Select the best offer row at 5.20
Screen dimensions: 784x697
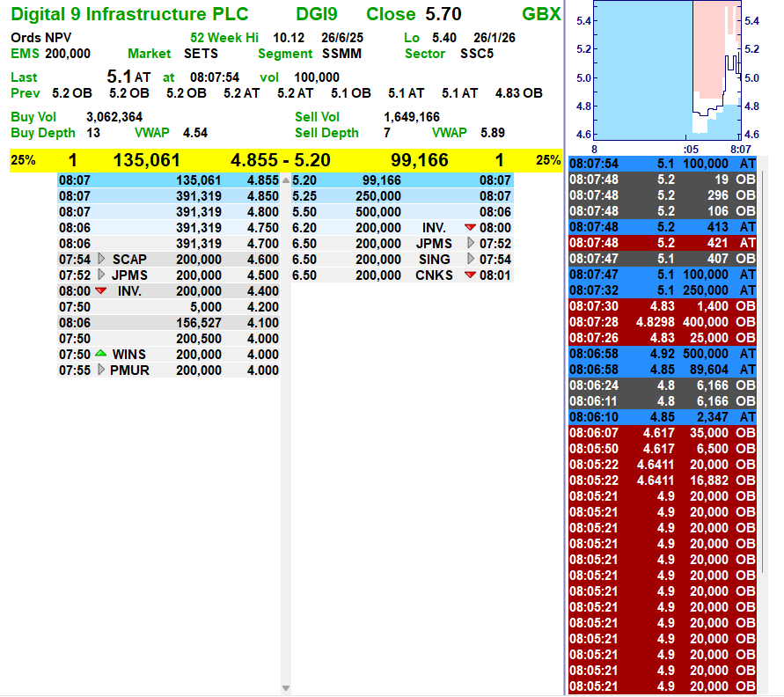(401, 180)
